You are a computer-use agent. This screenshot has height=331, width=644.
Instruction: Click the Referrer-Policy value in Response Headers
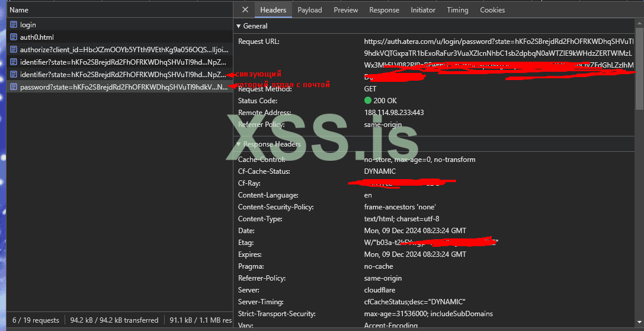[383, 278]
